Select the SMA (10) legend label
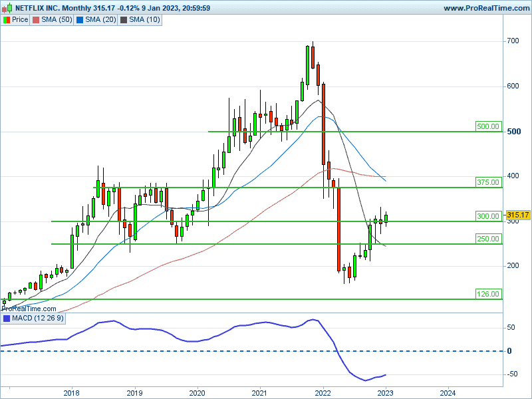 pyautogui.click(x=145, y=20)
